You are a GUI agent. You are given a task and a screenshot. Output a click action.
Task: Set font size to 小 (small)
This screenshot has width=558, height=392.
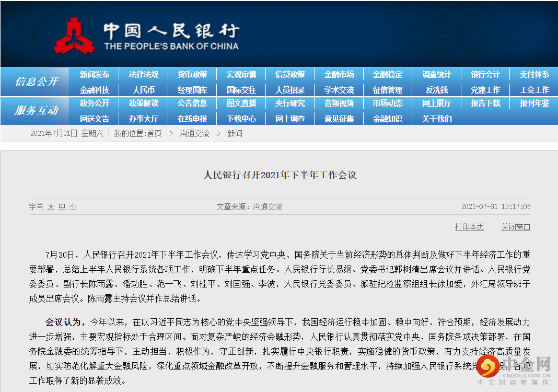(73, 207)
